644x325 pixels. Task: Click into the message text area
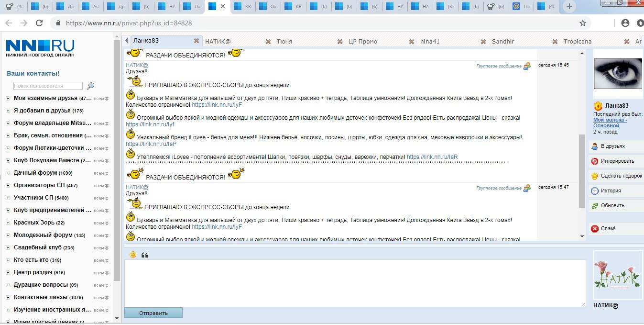(355, 283)
